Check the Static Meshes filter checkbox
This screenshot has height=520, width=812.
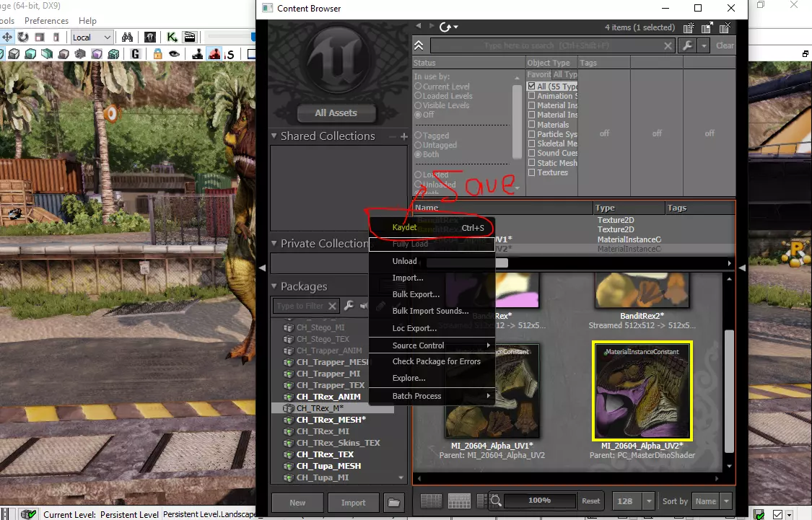tap(532, 162)
